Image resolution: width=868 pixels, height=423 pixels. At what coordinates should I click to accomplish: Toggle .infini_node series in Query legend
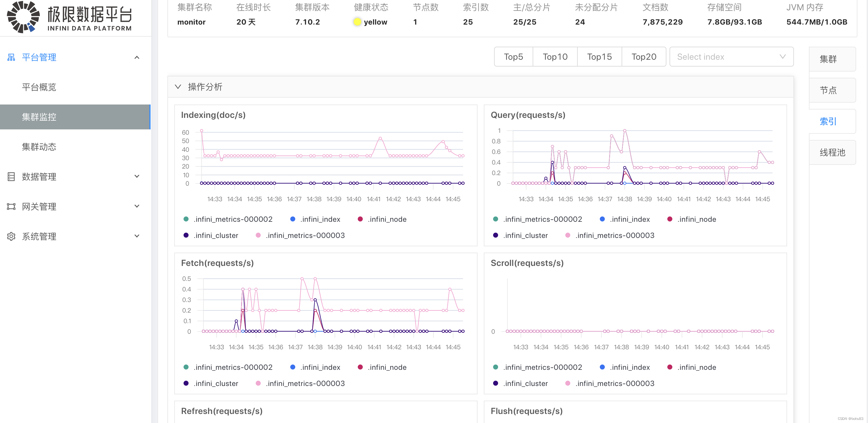tap(696, 219)
